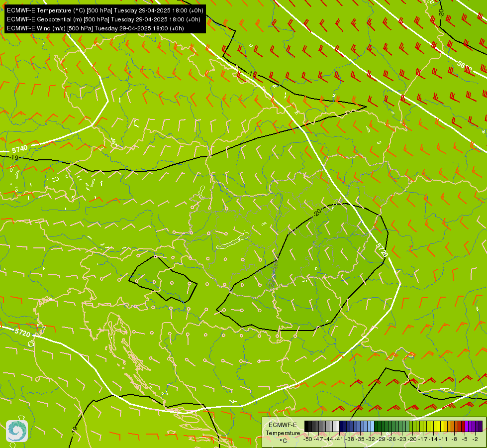Click the -20 value in the legend scale
Screen dimensions: 487x448
point(412,439)
